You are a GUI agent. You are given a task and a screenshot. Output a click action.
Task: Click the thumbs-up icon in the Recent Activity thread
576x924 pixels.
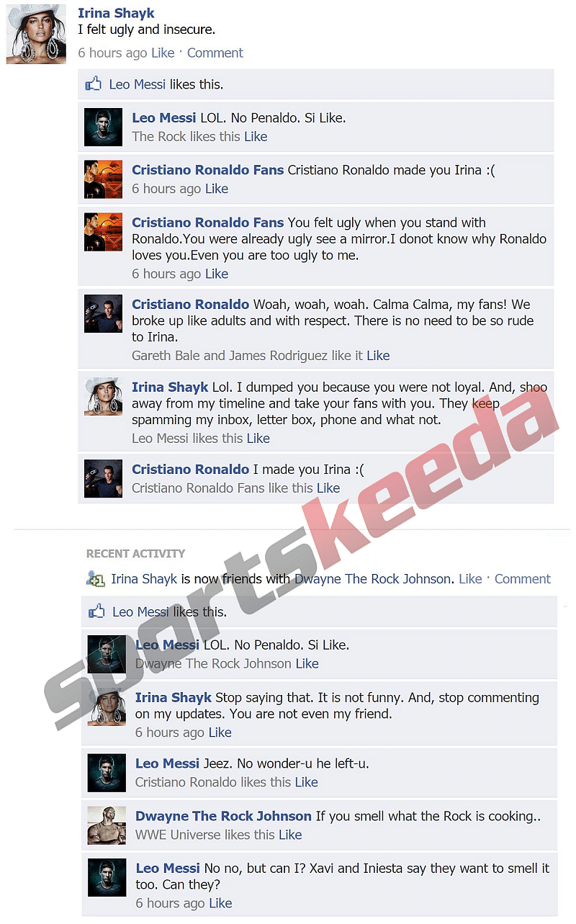[96, 611]
